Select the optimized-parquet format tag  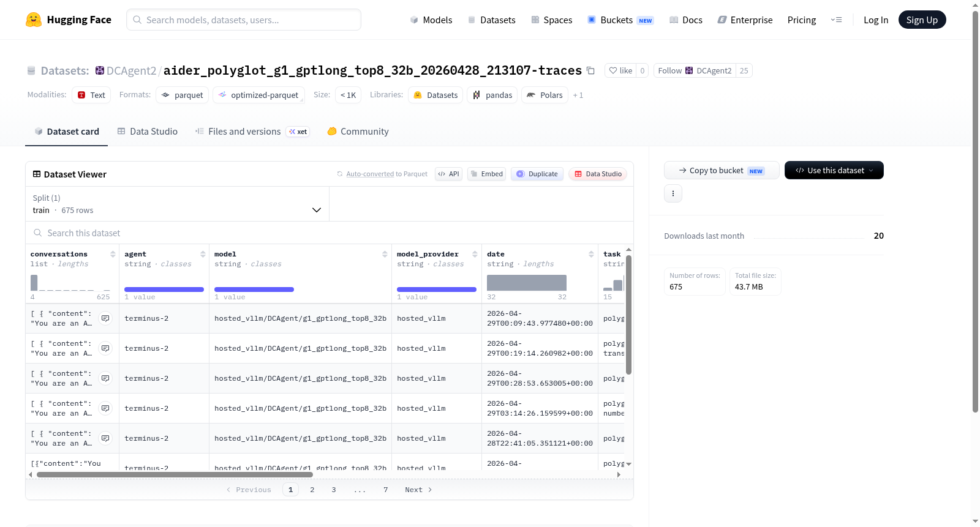point(258,95)
